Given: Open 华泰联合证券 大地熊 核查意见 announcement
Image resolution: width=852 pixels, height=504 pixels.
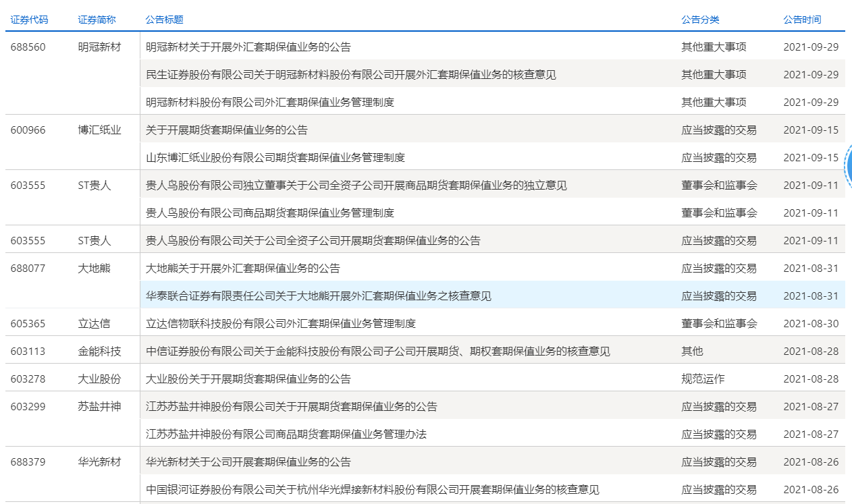Looking at the screenshot, I should [319, 296].
